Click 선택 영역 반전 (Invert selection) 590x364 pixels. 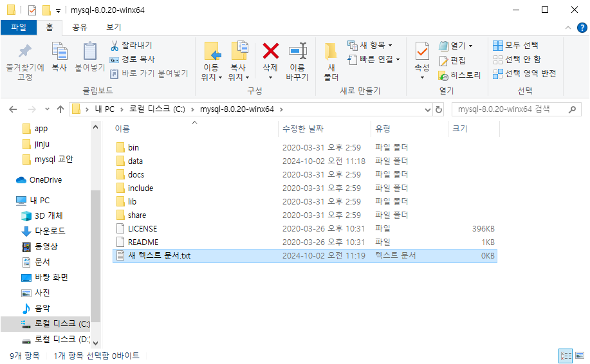pyautogui.click(x=524, y=74)
